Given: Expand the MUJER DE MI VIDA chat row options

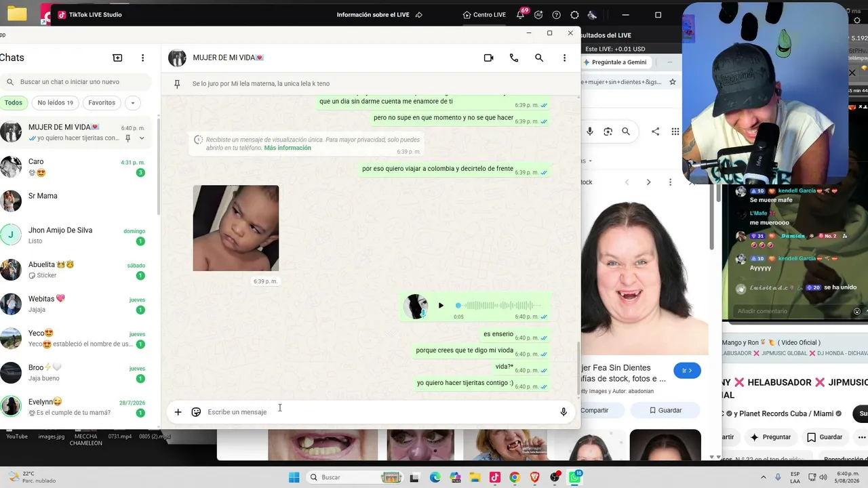Looking at the screenshot, I should (142, 138).
